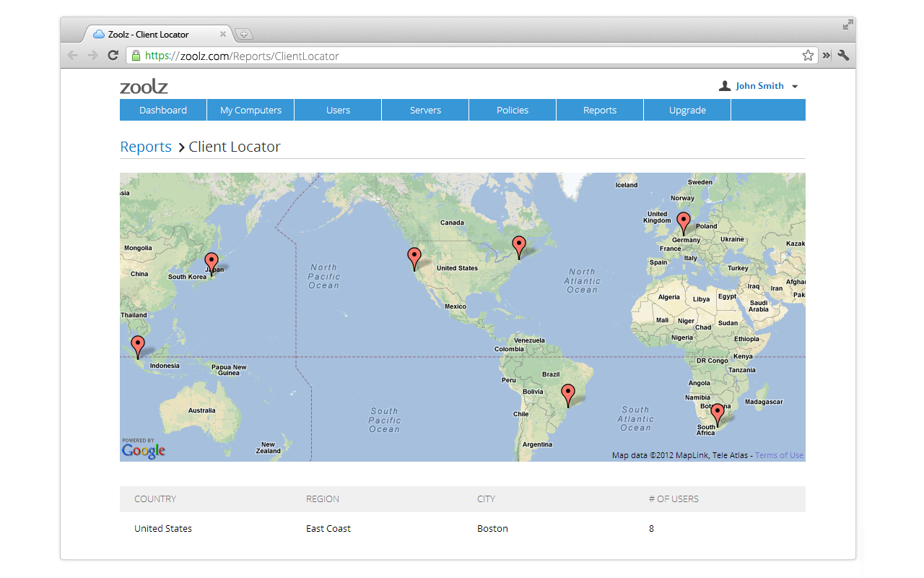Open the Dashboard menu tab
The height and width of the screenshot is (578, 924).
pos(163,111)
